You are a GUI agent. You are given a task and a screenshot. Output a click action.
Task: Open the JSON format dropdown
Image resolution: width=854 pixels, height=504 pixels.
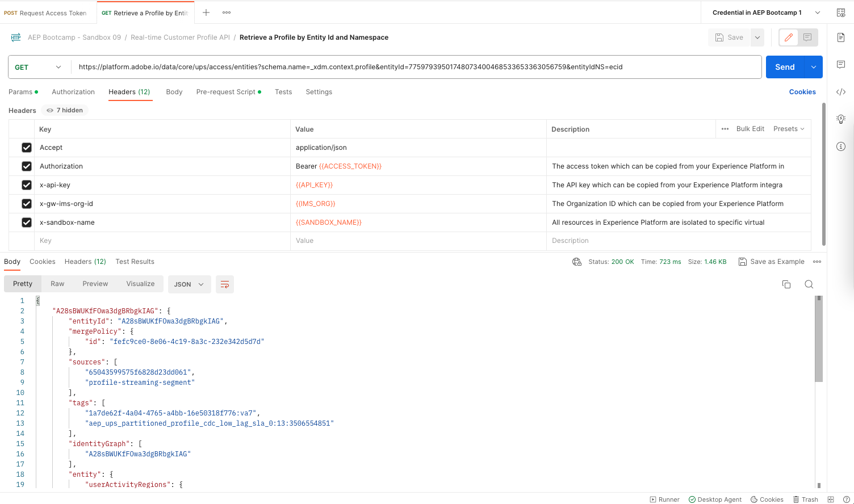click(x=189, y=284)
